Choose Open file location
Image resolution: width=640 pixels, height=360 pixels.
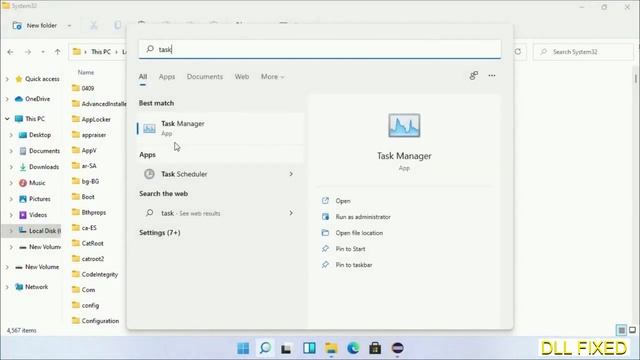coord(359,233)
